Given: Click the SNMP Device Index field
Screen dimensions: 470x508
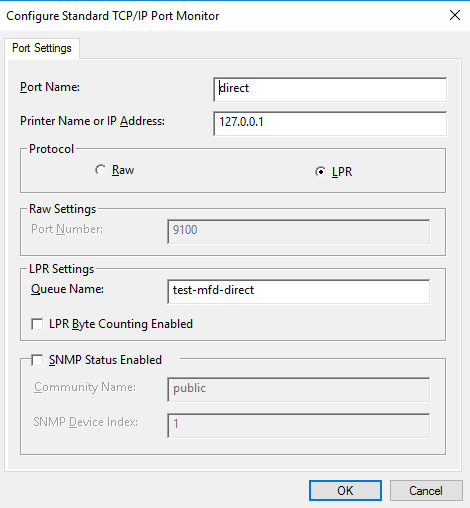Looking at the screenshot, I should point(299,425).
